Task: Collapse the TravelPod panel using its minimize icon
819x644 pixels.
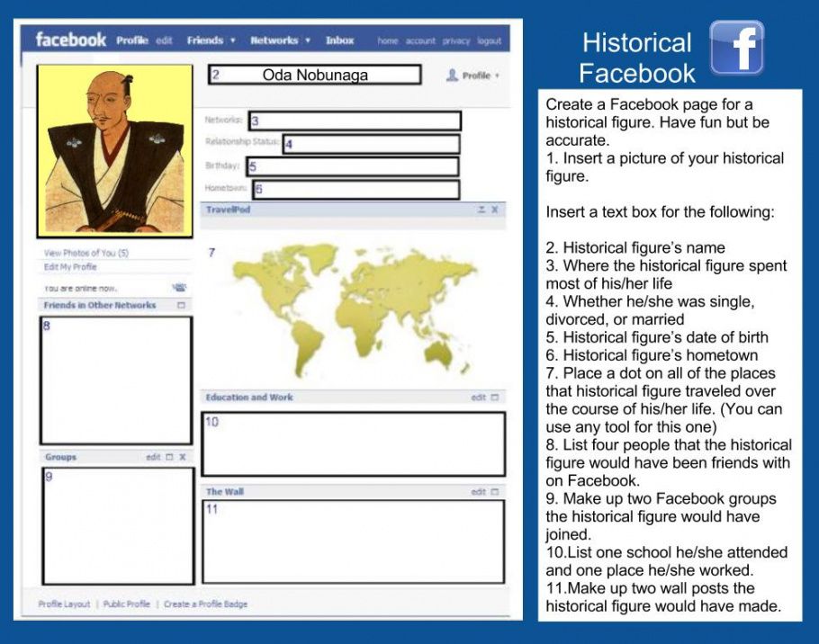Action: (x=481, y=210)
